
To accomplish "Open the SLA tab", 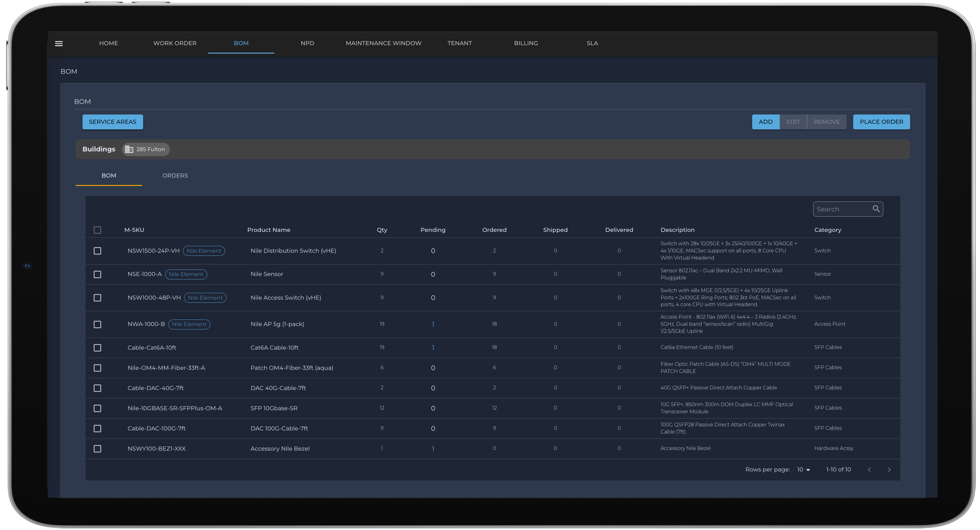I will (592, 43).
